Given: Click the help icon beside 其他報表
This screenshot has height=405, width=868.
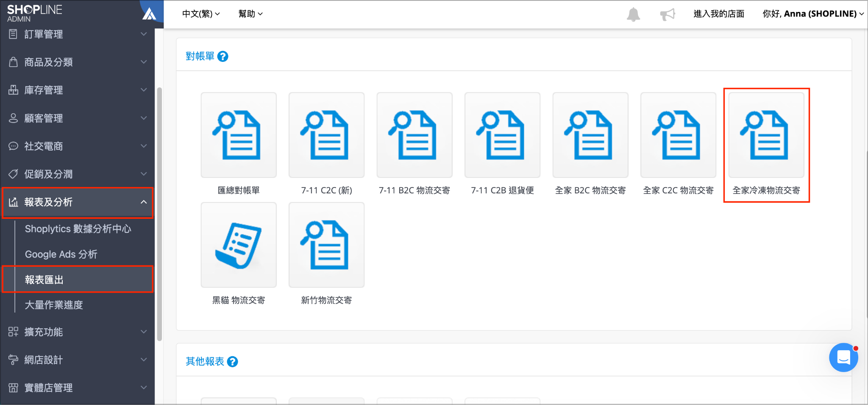Looking at the screenshot, I should [x=232, y=362].
